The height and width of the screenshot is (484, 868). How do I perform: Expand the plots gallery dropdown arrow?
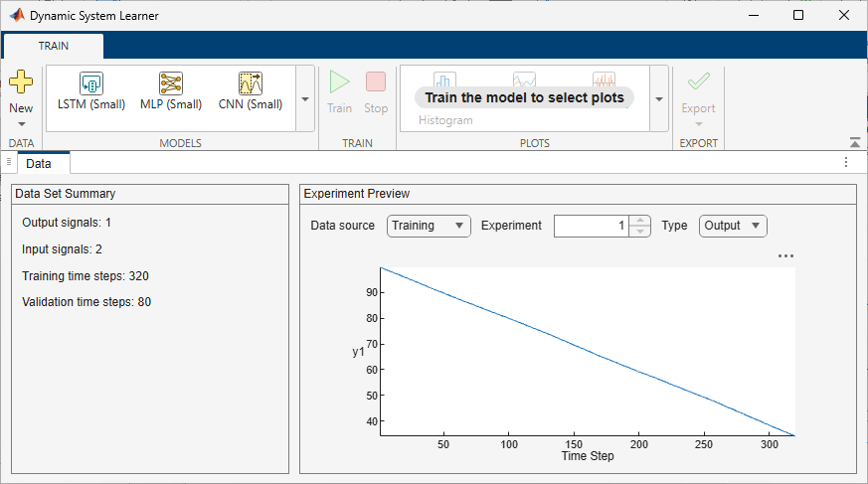tap(659, 99)
